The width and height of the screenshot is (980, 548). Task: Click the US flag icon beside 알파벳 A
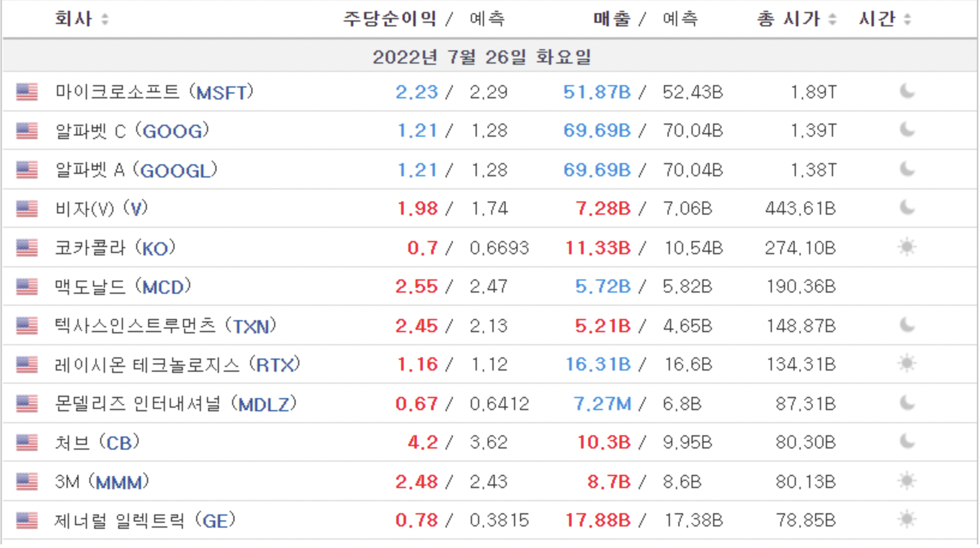27,170
